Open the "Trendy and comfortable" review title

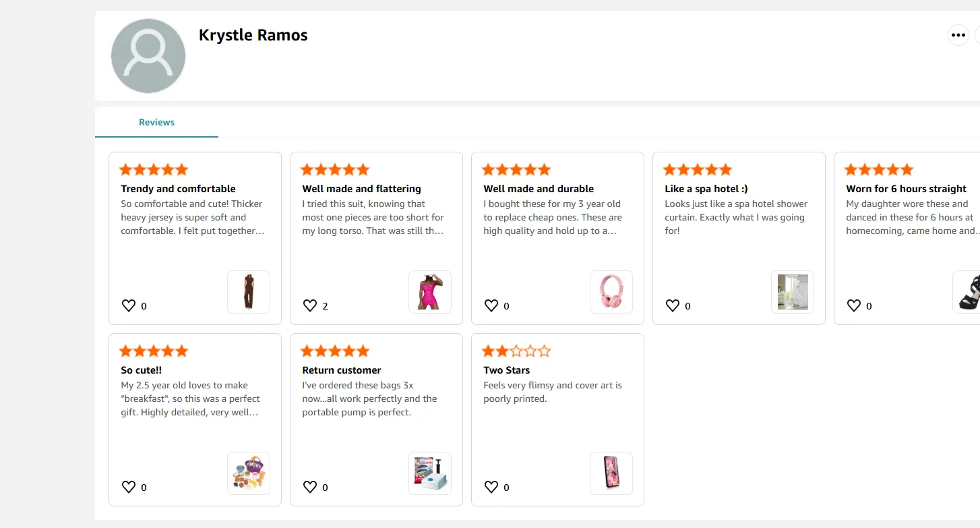pyautogui.click(x=178, y=189)
